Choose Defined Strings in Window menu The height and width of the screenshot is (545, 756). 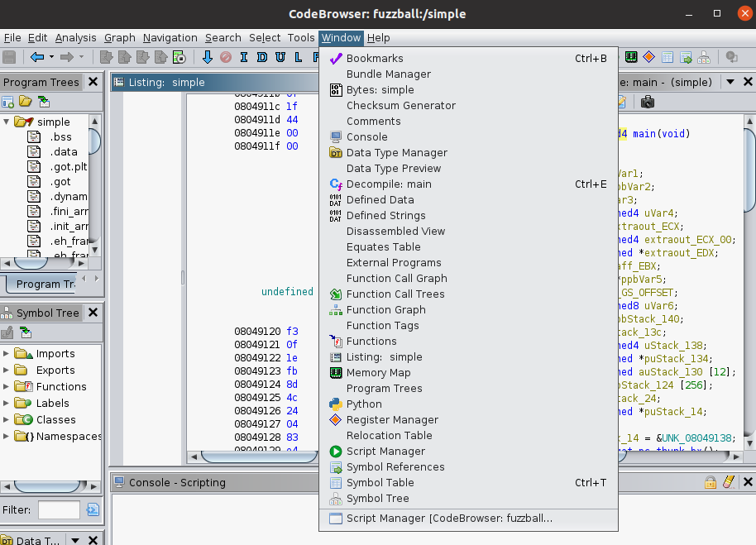pyautogui.click(x=468, y=215)
